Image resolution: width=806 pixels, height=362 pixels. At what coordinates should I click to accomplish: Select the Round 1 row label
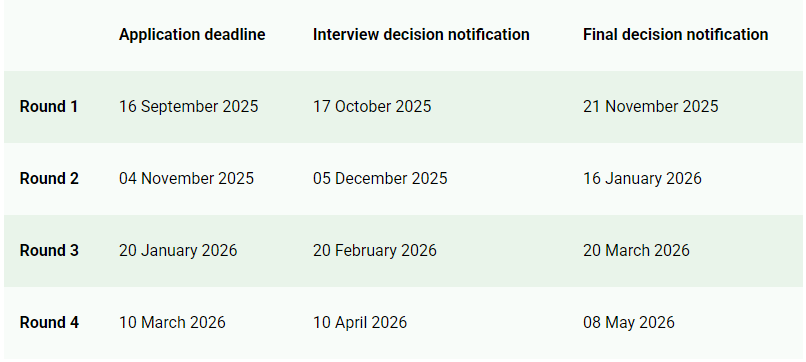coord(49,106)
